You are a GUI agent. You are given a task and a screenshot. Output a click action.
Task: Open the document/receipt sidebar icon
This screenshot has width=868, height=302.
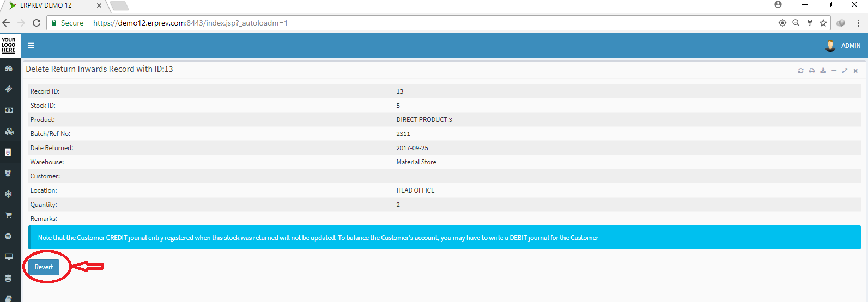[x=8, y=152]
